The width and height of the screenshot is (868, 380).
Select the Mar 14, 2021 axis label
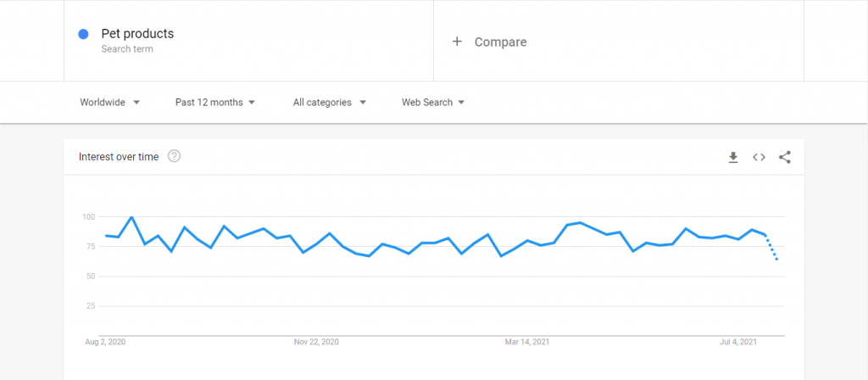point(527,342)
